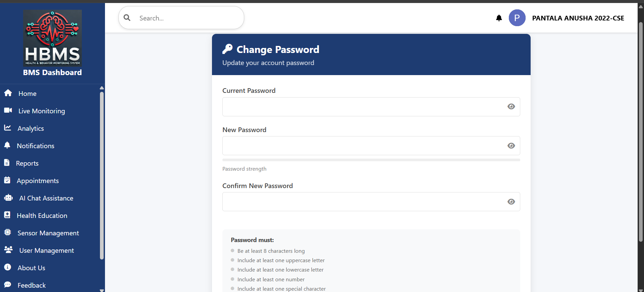Go to the Feedback section
The height and width of the screenshot is (292, 644).
click(x=31, y=285)
